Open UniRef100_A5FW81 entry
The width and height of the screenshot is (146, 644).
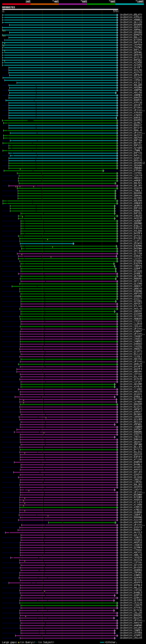coord(131,424)
